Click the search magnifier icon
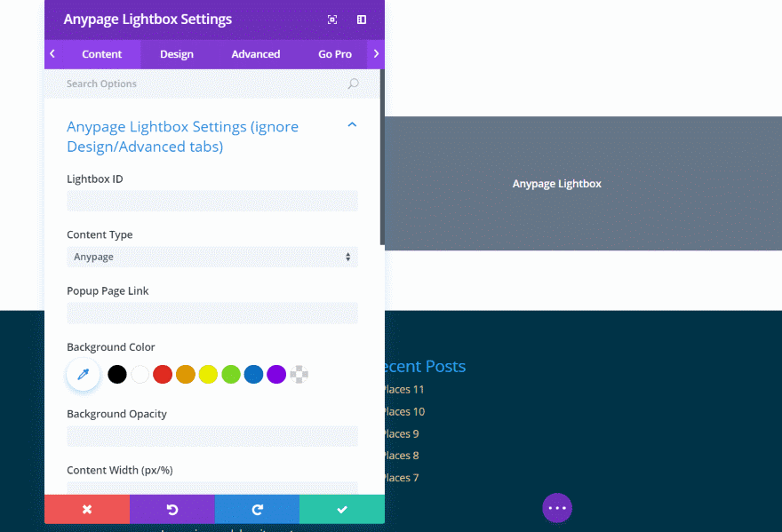The image size is (782, 532). pyautogui.click(x=353, y=83)
